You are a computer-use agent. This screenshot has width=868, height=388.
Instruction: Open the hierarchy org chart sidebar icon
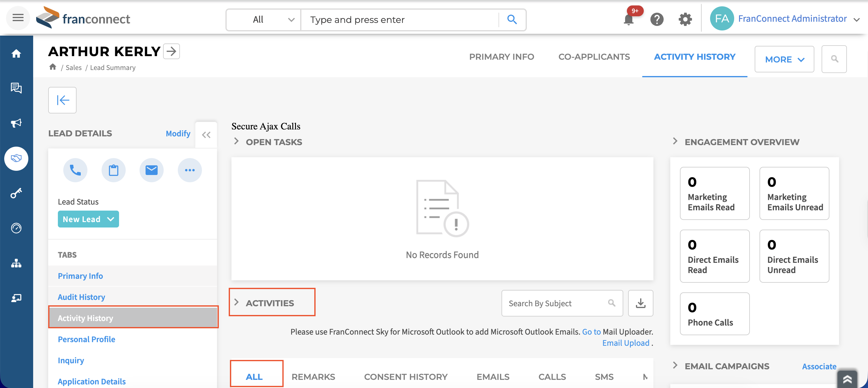pyautogui.click(x=16, y=263)
